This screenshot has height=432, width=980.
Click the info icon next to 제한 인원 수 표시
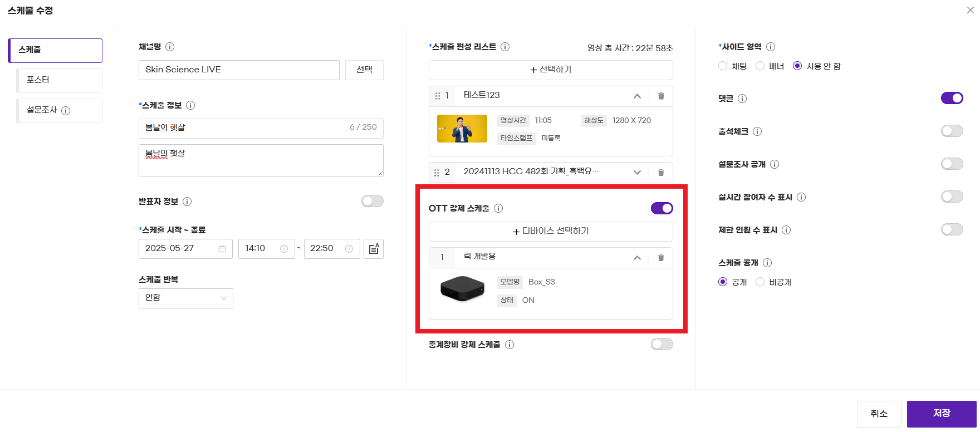click(786, 230)
